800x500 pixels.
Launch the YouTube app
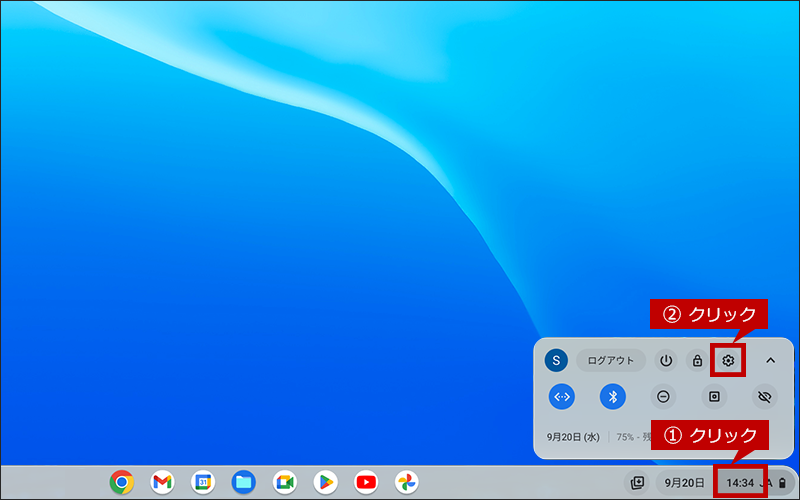366,482
